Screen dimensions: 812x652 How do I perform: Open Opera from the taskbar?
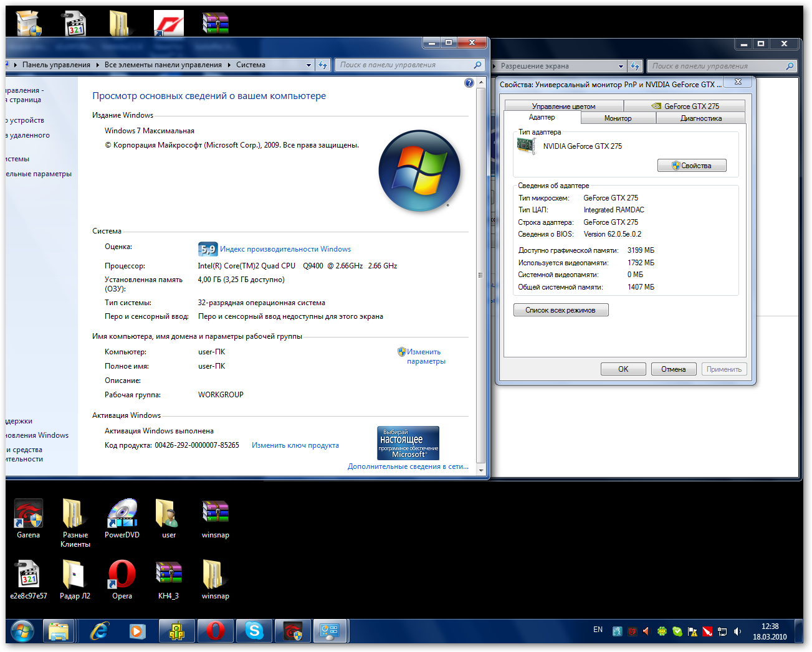(216, 631)
